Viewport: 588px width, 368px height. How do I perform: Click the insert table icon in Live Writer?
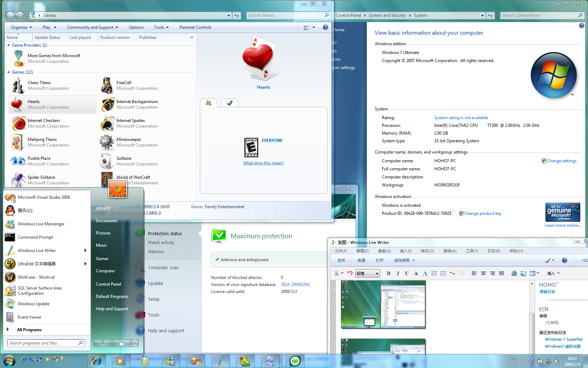pos(532,273)
